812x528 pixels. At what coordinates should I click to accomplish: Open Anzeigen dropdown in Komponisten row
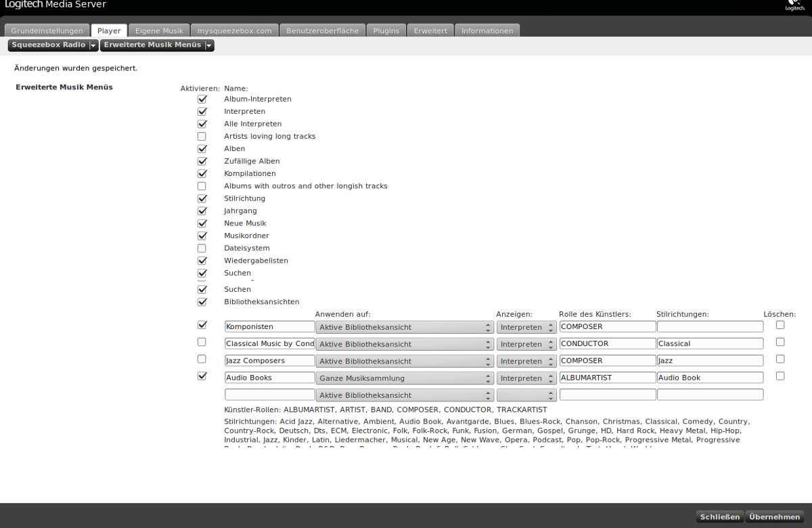coord(526,328)
